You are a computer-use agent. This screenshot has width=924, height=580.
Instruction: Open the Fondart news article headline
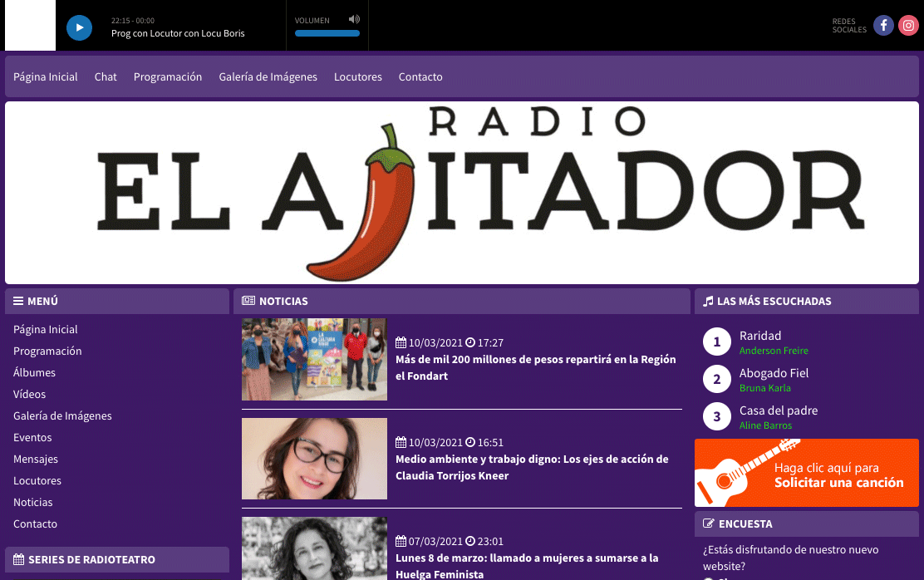point(535,367)
